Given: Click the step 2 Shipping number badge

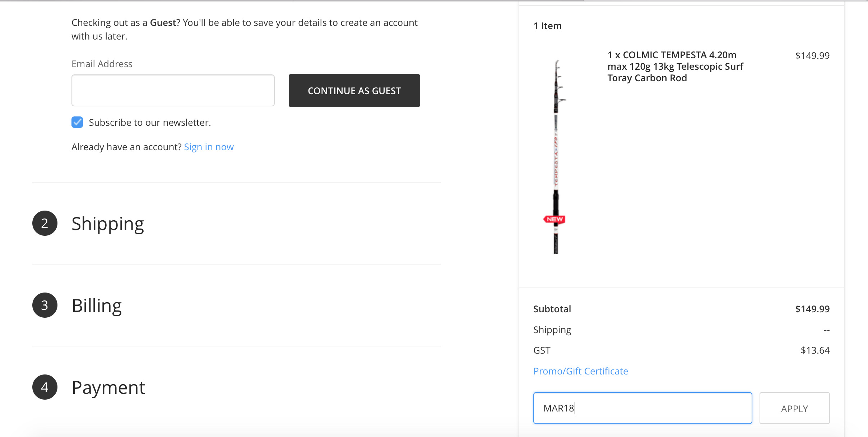Looking at the screenshot, I should (45, 223).
